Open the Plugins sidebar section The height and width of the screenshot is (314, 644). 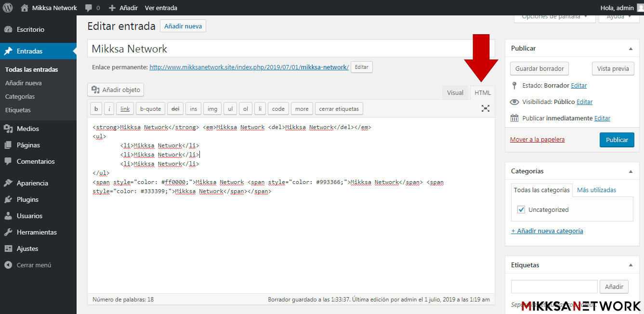tap(27, 199)
